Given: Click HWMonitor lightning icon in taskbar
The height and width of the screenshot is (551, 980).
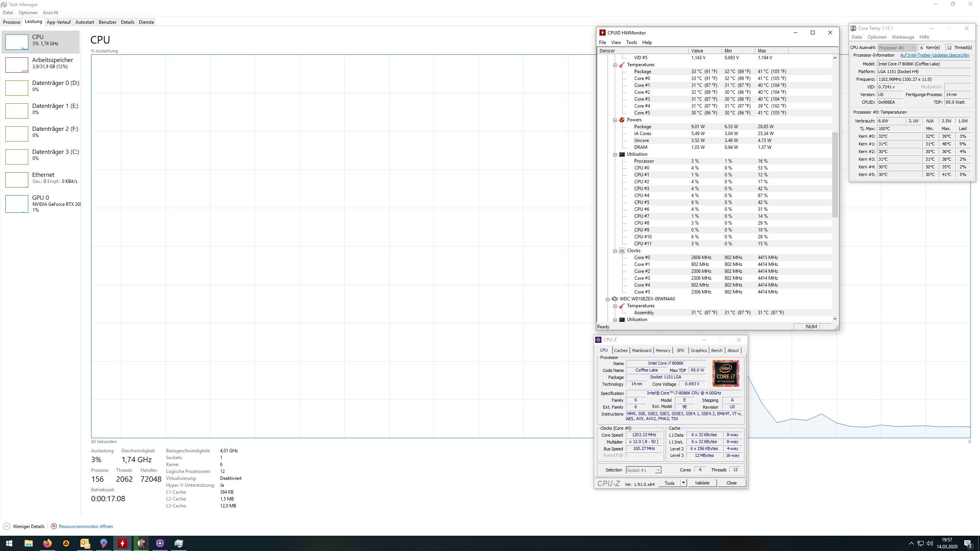Looking at the screenshot, I should point(122,543).
